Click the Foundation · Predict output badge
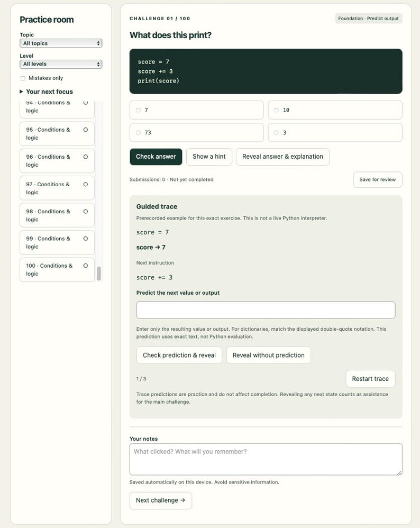This screenshot has width=420, height=528. [x=369, y=19]
